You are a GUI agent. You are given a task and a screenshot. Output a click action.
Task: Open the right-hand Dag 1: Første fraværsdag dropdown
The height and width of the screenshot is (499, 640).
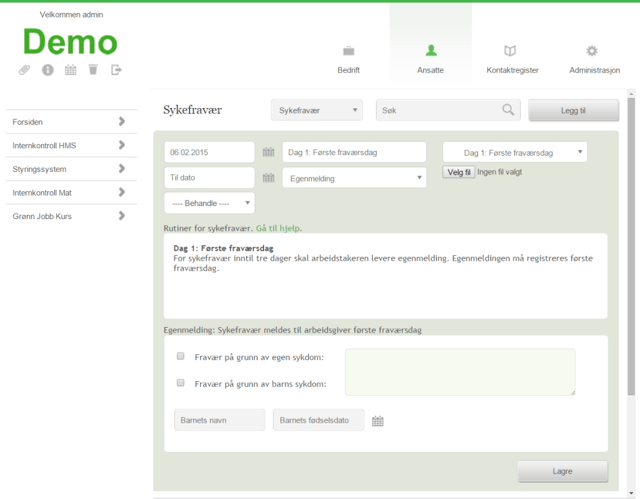coord(515,152)
